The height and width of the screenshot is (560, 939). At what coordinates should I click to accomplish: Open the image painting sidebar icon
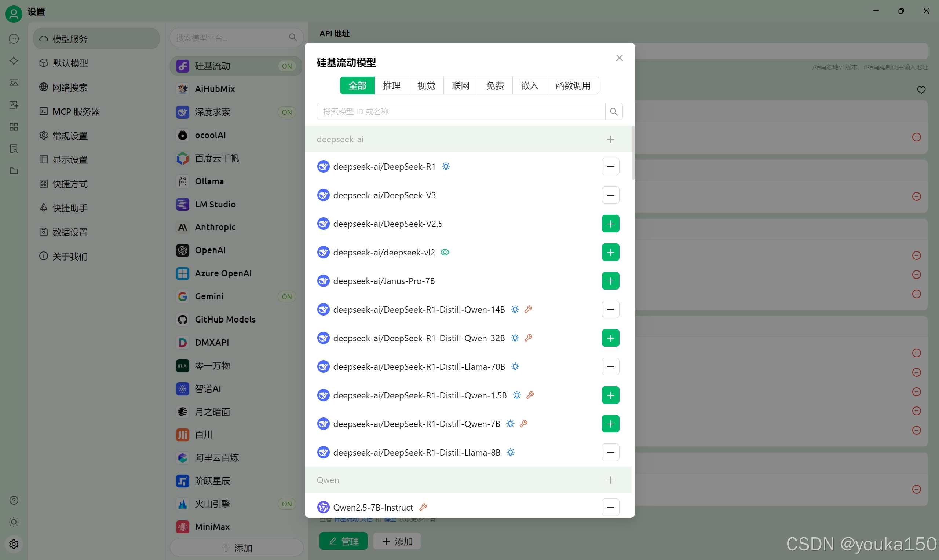[x=14, y=82]
